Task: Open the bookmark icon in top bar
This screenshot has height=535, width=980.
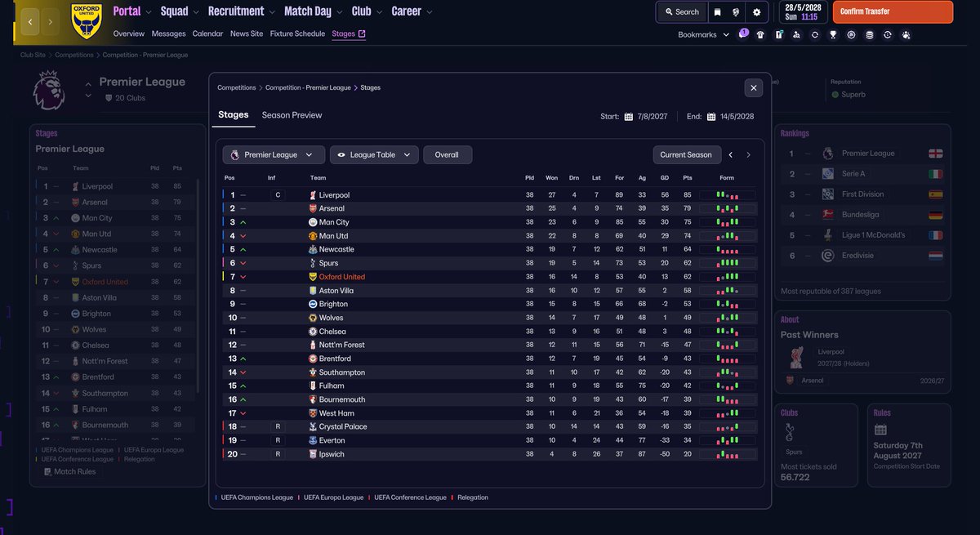Action: pos(717,12)
